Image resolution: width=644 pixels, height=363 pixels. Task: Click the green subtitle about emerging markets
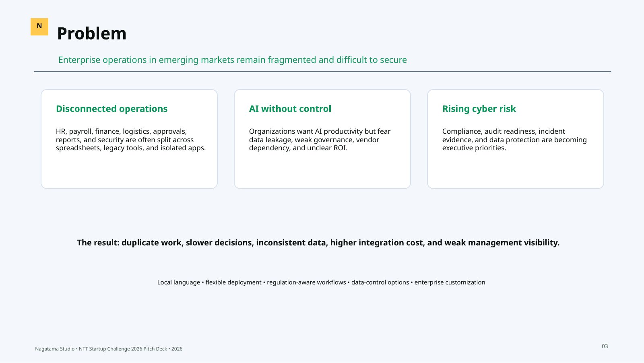tap(233, 60)
